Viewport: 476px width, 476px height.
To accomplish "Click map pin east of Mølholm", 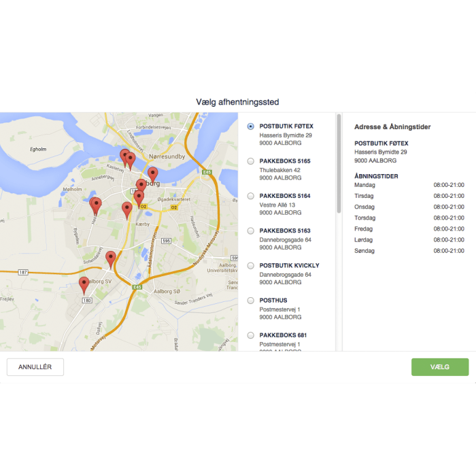I will 97,205.
